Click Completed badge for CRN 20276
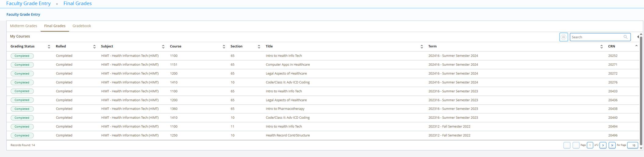Screen dimensions: 644x157 point(22,82)
